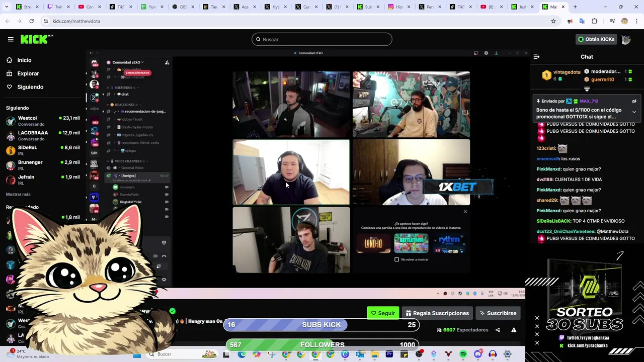Click the Suscribirse button
Viewport: 644px width, 362px height.
click(498, 313)
